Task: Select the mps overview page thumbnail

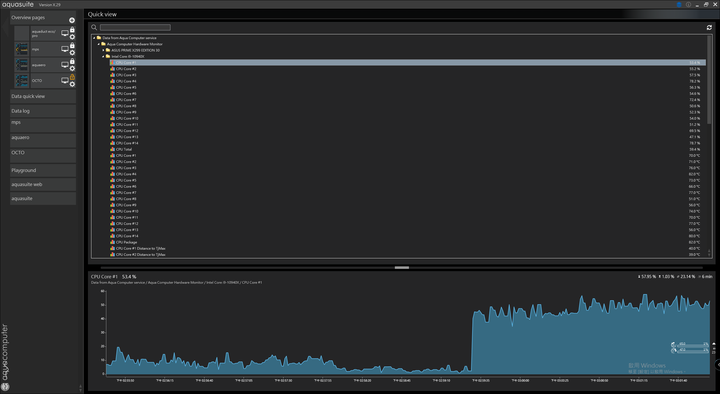Action: coord(22,49)
